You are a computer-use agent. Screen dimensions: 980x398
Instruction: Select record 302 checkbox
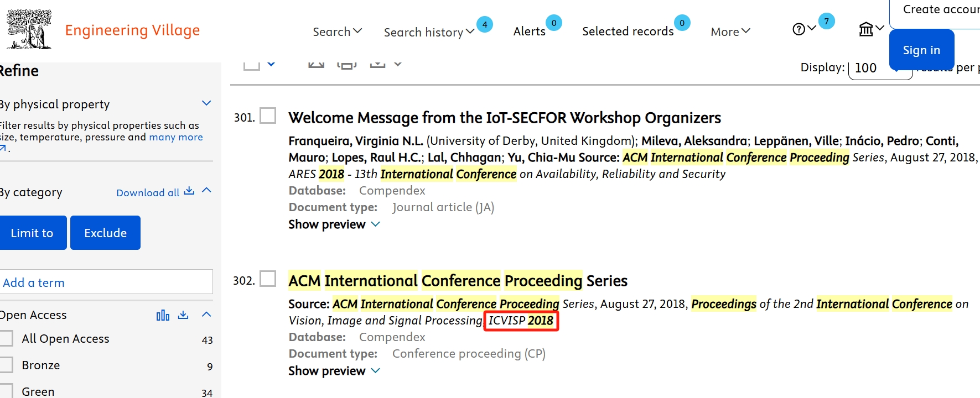[268, 279]
